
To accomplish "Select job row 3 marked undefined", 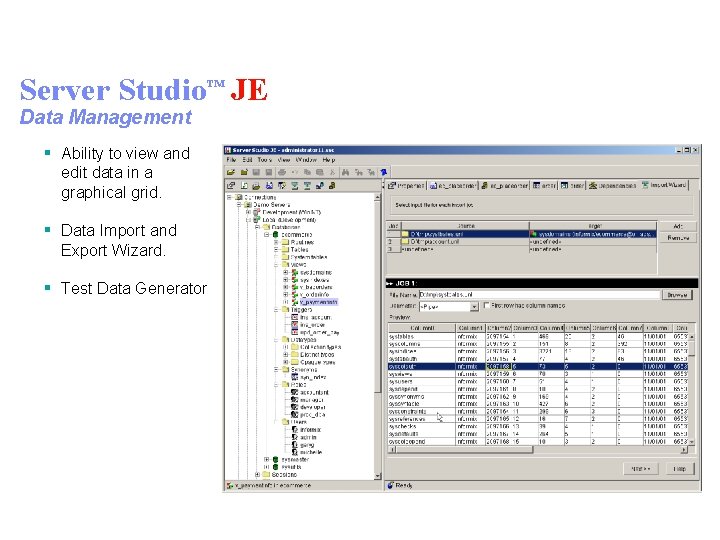I will [521, 249].
